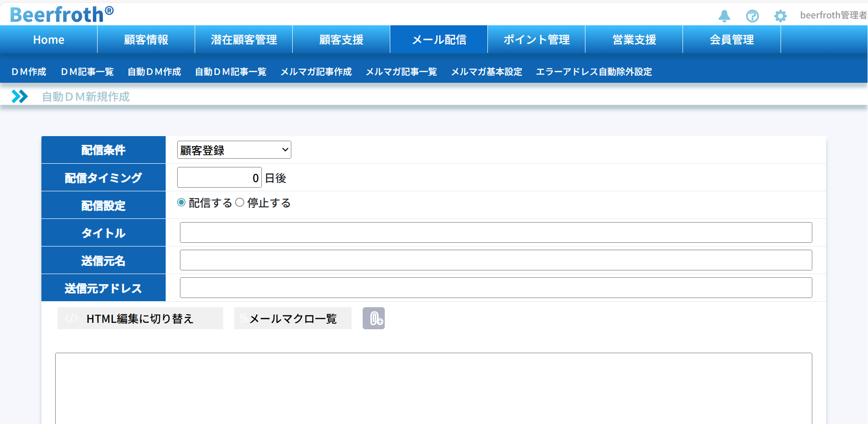Viewport: 868px width, 424px height.
Task: Focus the 送信元アドレス text field
Action: click(x=495, y=288)
